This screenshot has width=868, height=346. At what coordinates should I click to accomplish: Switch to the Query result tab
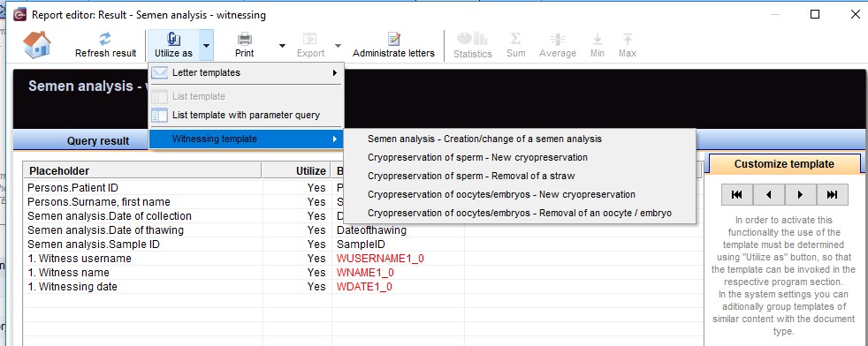point(98,141)
